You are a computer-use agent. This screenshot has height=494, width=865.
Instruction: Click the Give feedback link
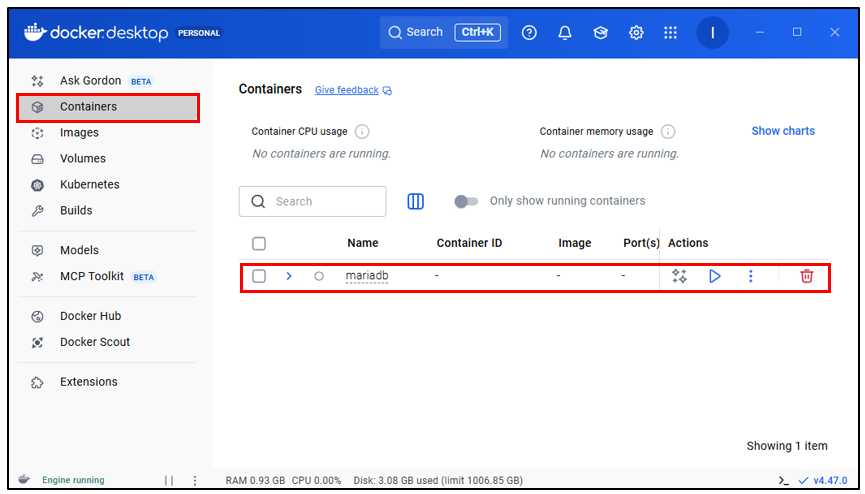click(347, 90)
